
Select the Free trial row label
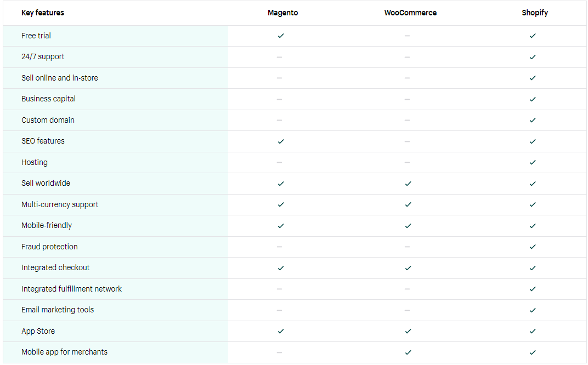point(36,36)
